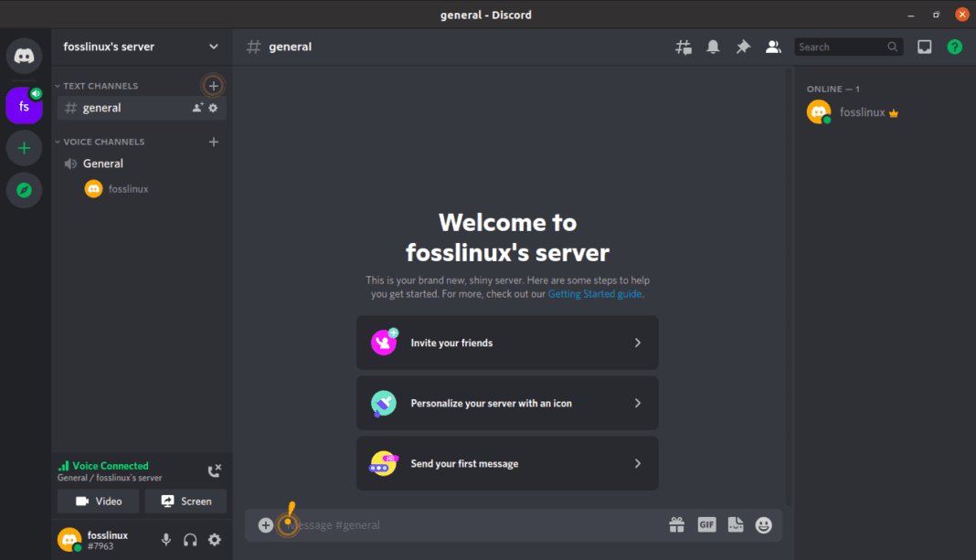Viewport: 976px width, 560px height.
Task: Mute the microphone
Action: point(166,540)
